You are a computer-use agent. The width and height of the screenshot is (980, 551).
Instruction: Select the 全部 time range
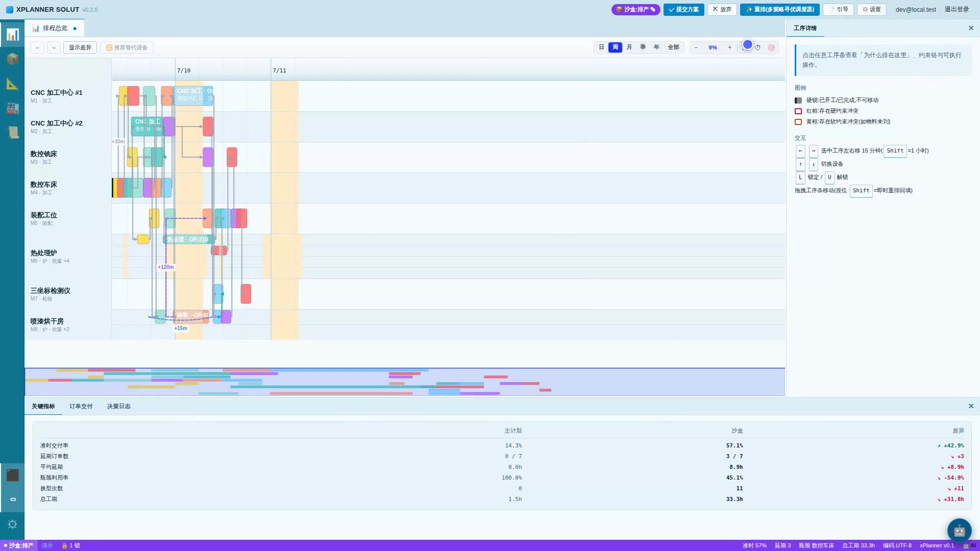coord(673,47)
